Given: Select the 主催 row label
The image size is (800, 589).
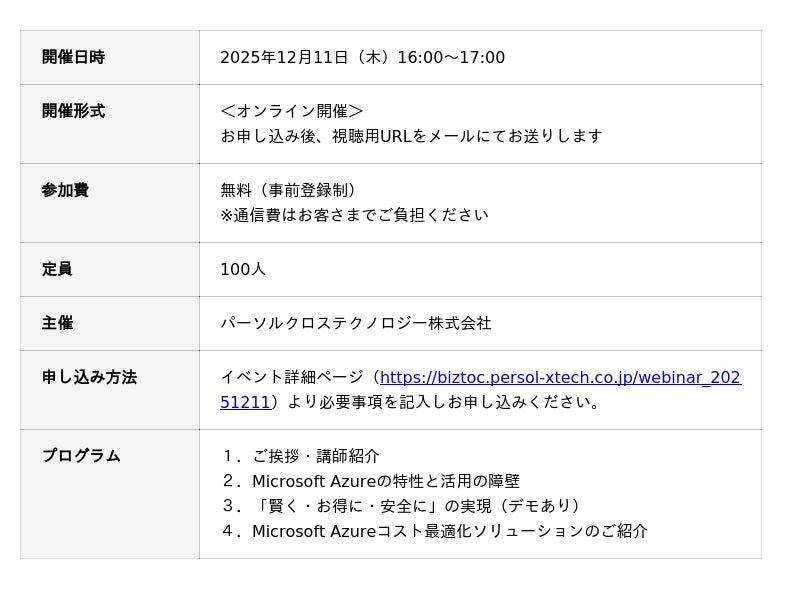Looking at the screenshot, I should 57,323.
